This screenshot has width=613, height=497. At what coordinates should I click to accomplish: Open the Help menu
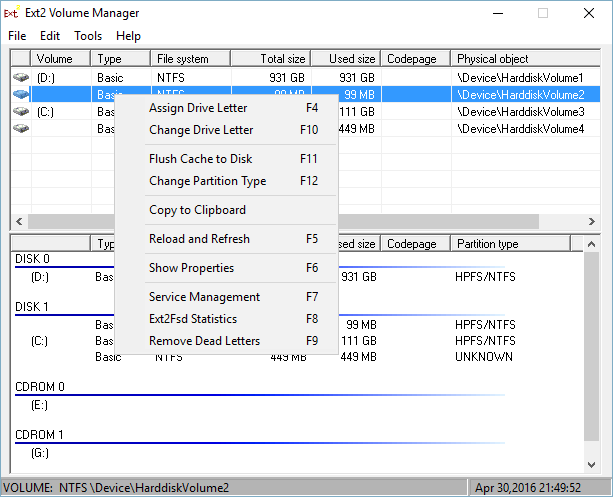point(128,36)
